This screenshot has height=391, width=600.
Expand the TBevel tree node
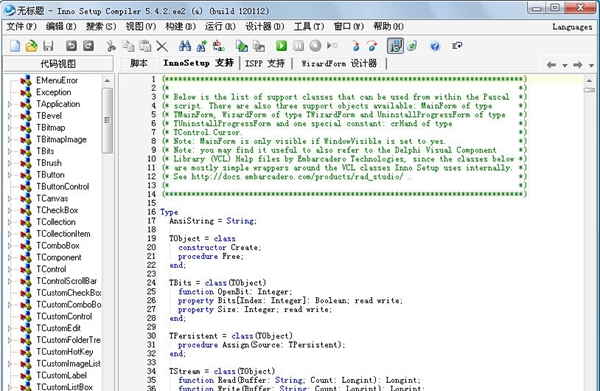pos(10,116)
